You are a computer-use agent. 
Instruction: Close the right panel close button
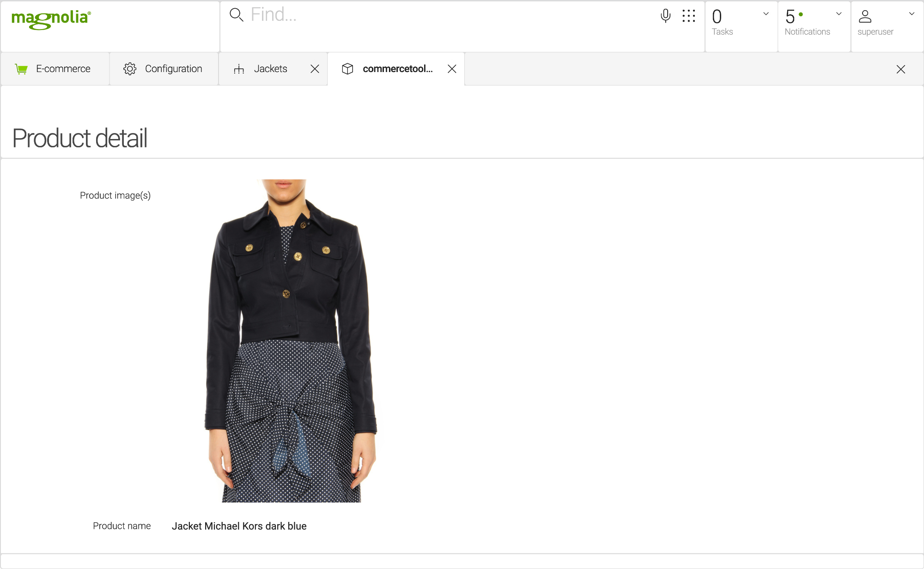(900, 69)
